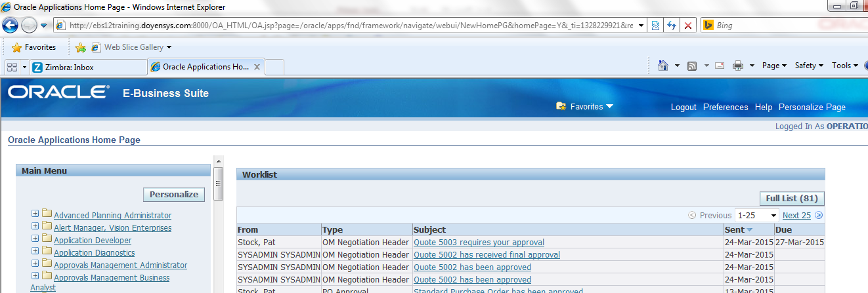Sort worklist by the Subject column header
The width and height of the screenshot is (868, 293).
click(x=429, y=230)
